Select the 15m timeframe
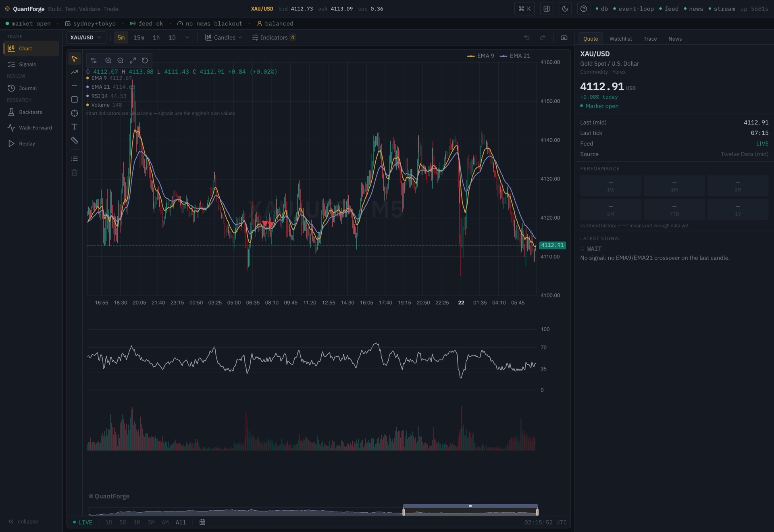This screenshot has height=532, width=774. click(139, 37)
